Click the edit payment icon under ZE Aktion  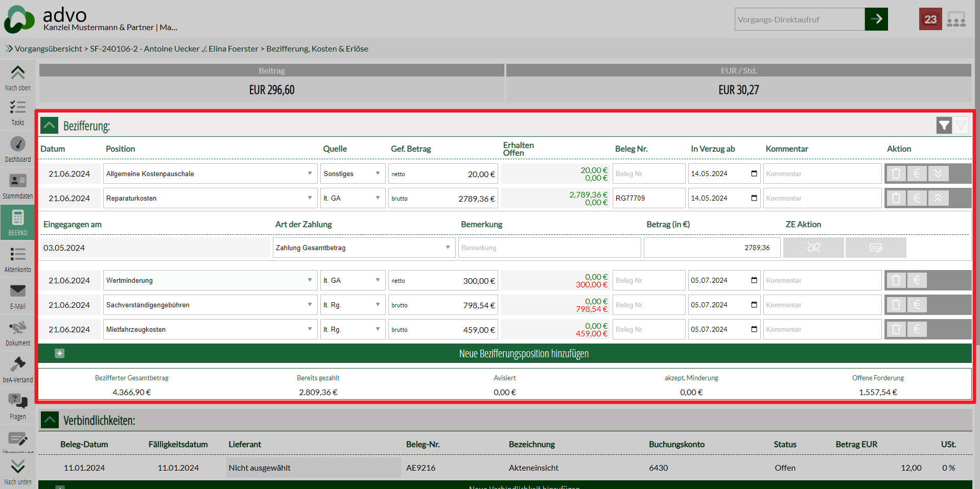click(x=876, y=248)
